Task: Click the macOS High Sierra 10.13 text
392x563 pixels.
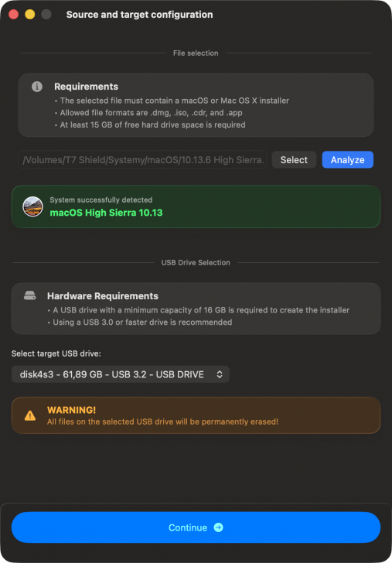Action: (106, 213)
